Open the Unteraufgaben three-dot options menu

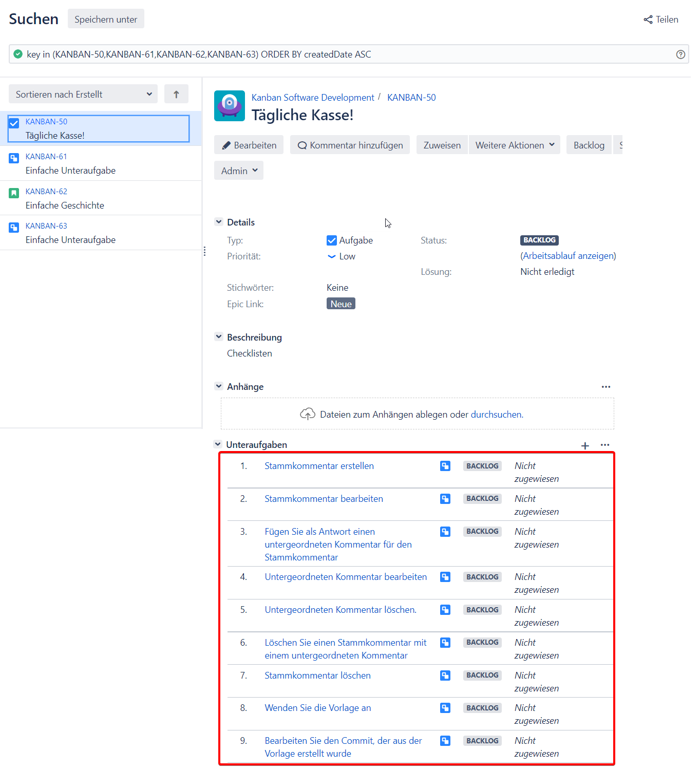(x=605, y=445)
